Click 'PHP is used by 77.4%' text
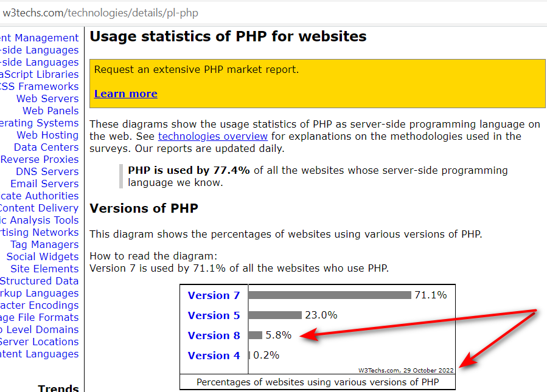 coord(189,170)
